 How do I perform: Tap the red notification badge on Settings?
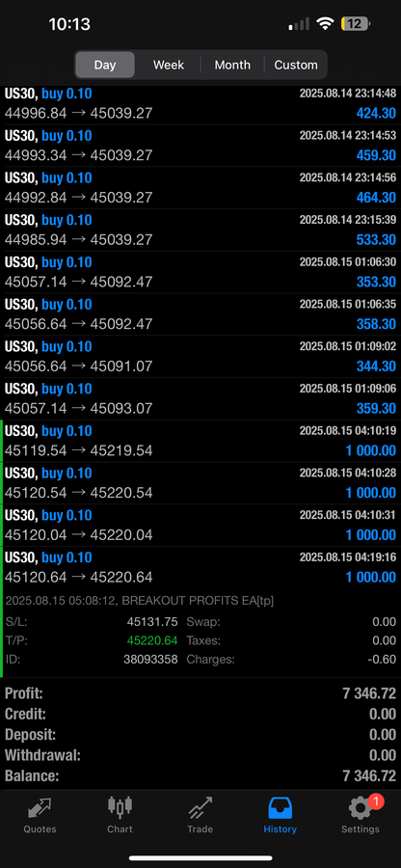point(376,800)
